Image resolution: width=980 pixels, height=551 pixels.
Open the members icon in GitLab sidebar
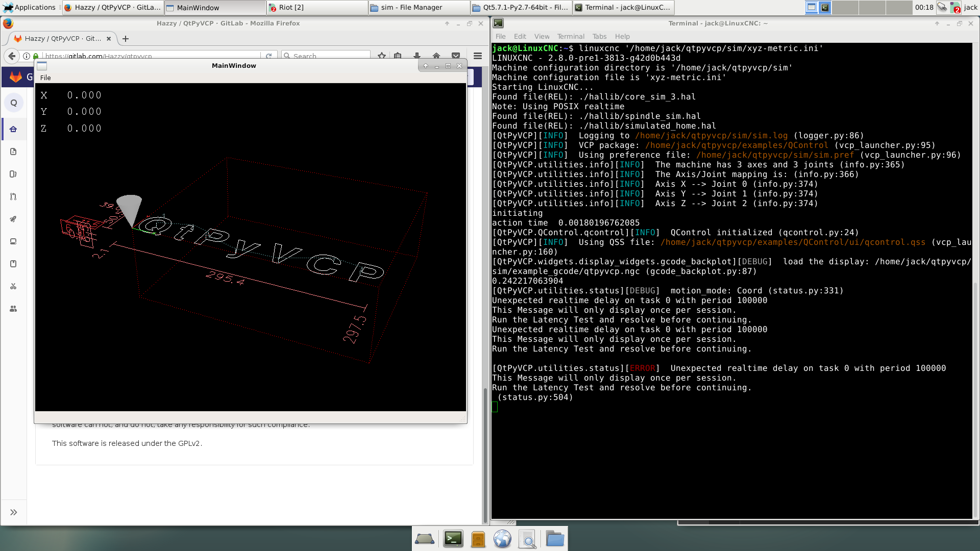(14, 309)
